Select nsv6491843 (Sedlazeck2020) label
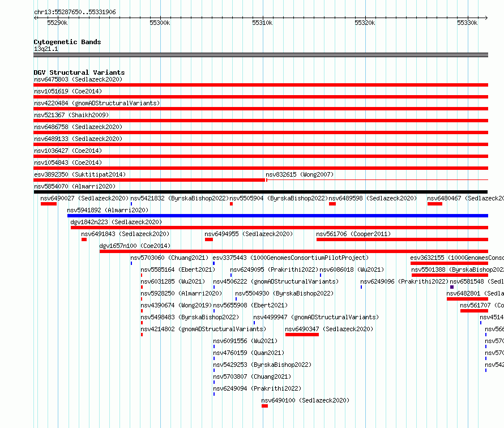504x428 pixels. (125, 234)
